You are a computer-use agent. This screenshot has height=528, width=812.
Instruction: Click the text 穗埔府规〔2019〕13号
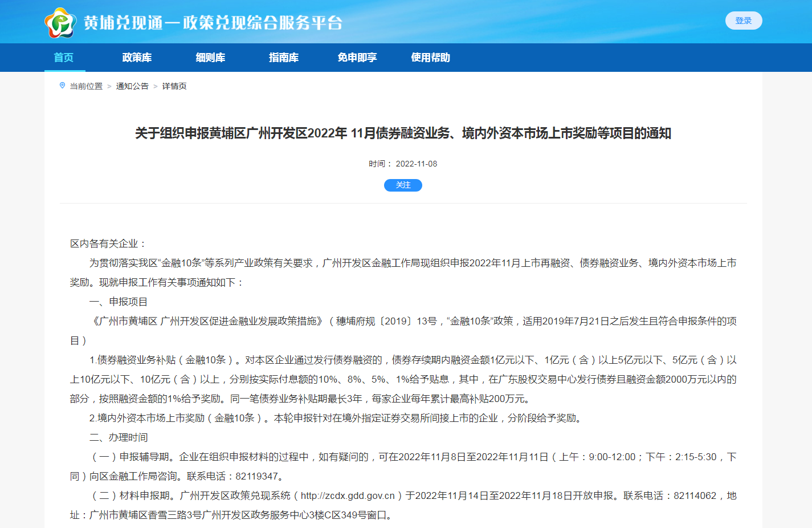(386, 321)
